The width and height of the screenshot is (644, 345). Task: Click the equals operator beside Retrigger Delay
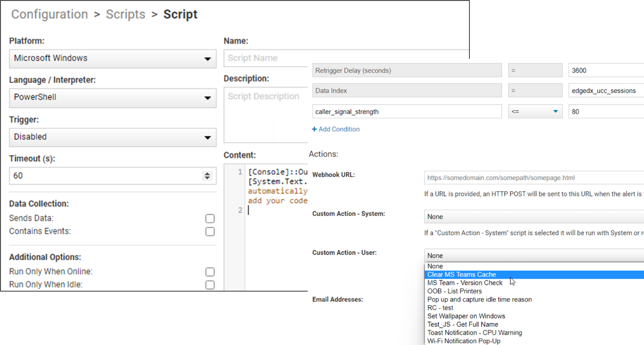[535, 70]
